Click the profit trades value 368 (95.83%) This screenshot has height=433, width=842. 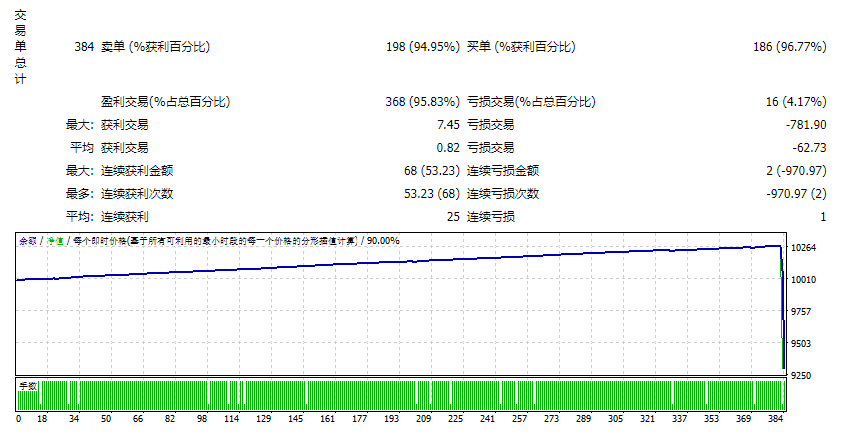point(423,102)
